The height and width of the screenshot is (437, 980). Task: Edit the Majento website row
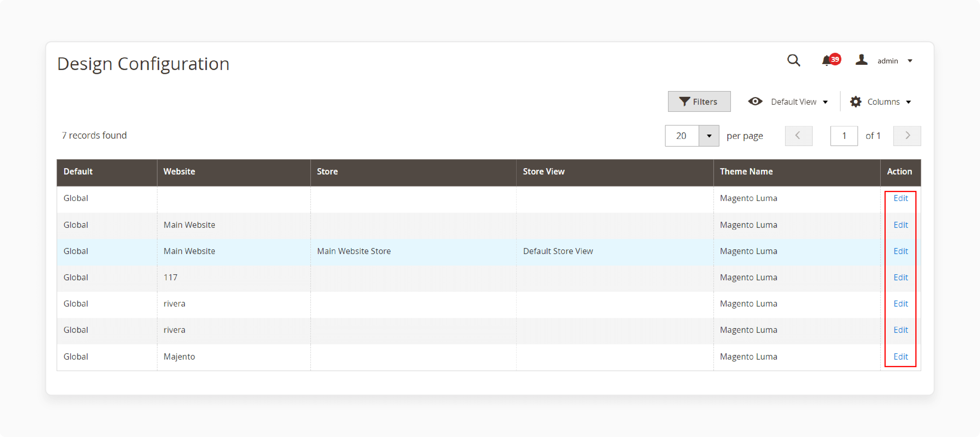coord(900,356)
